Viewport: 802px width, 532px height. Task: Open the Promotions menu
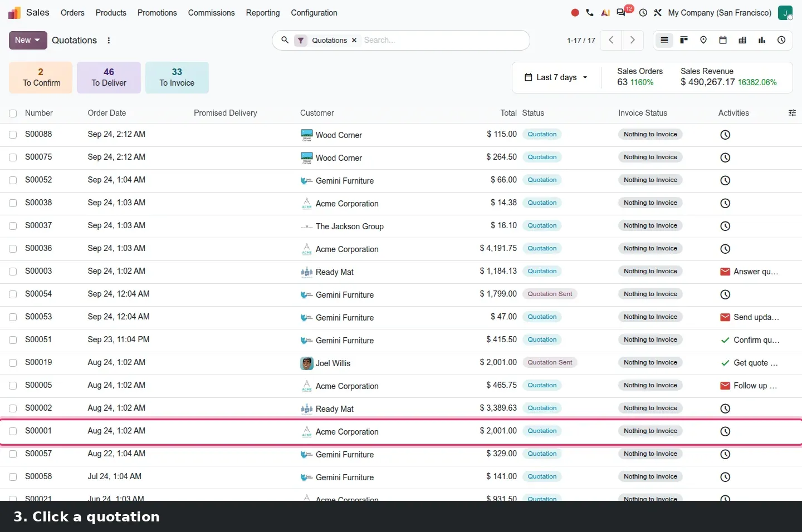point(157,13)
